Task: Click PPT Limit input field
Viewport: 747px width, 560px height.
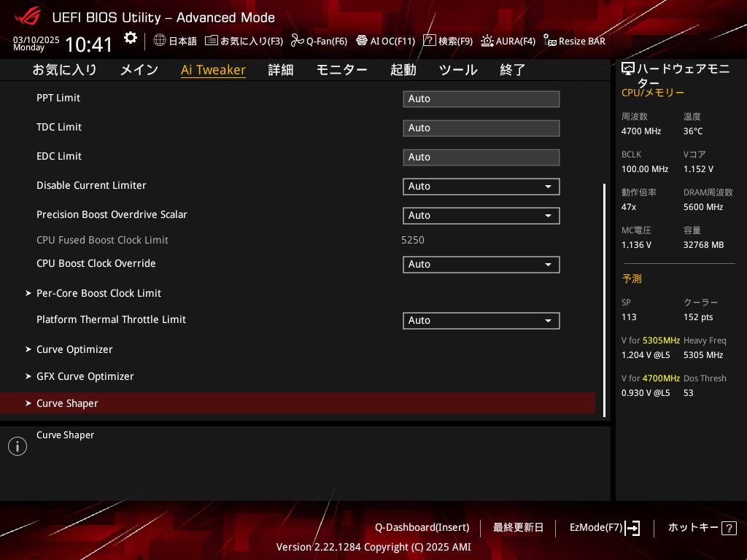Action: click(x=481, y=99)
